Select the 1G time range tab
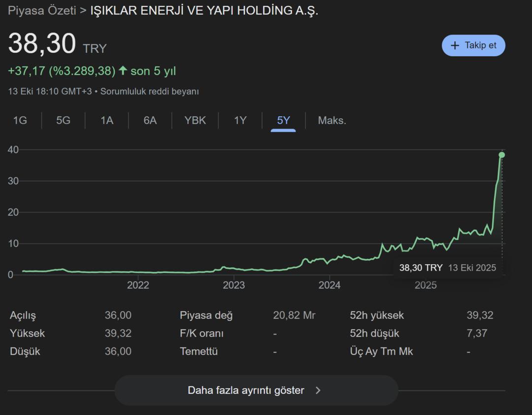 [20, 120]
